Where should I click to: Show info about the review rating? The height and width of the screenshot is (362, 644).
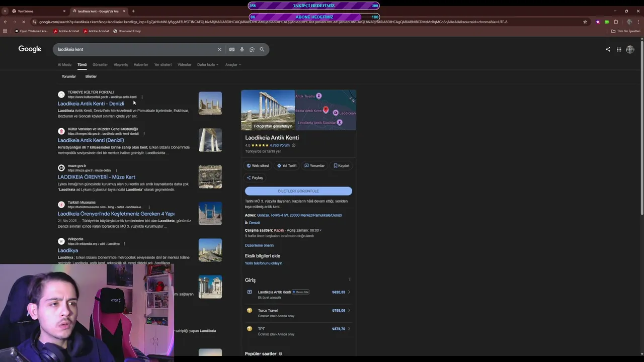pyautogui.click(x=294, y=145)
